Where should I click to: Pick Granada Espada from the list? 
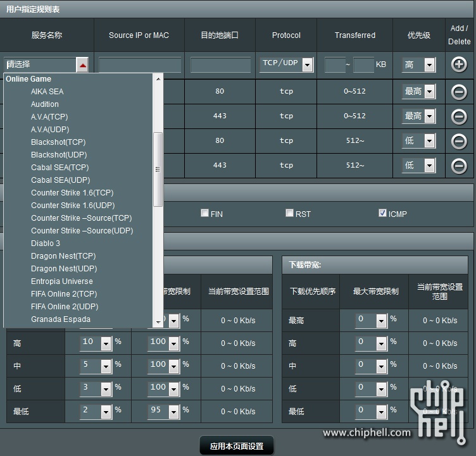pyautogui.click(x=61, y=319)
